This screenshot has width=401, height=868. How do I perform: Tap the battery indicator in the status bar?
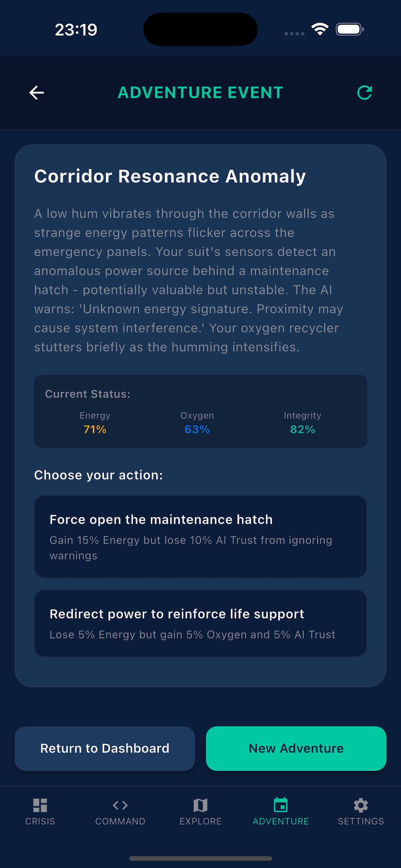350,29
